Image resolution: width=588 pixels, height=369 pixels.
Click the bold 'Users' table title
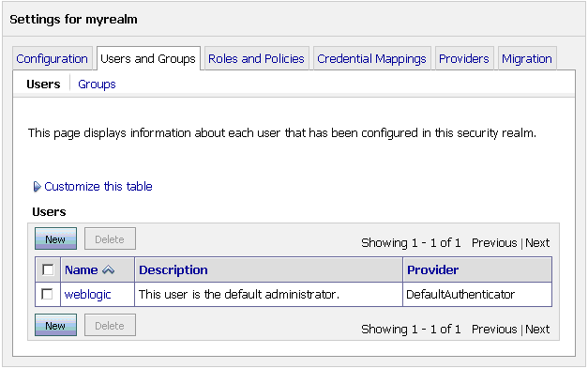49,211
